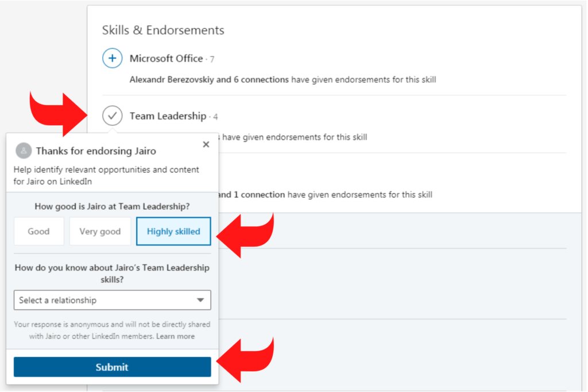The height and width of the screenshot is (392, 588).
Task: Open the 'Learn more' anonymity link
Action: click(x=175, y=336)
